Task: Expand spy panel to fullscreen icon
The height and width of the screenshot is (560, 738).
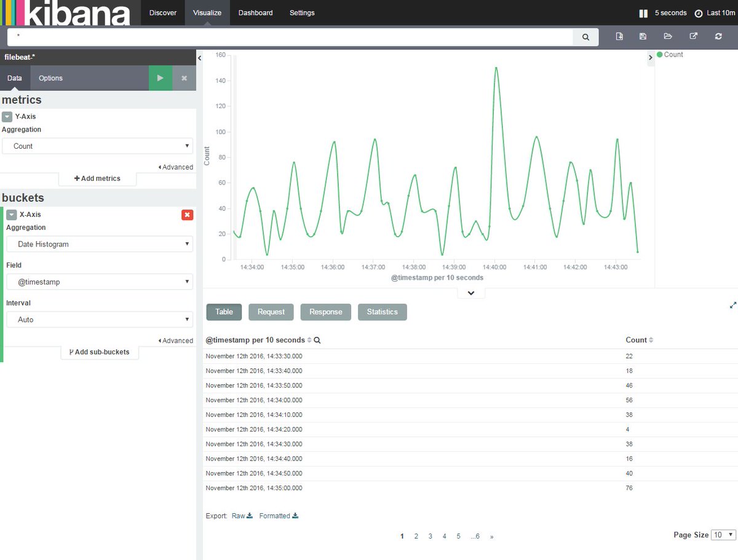Action: coord(733,305)
